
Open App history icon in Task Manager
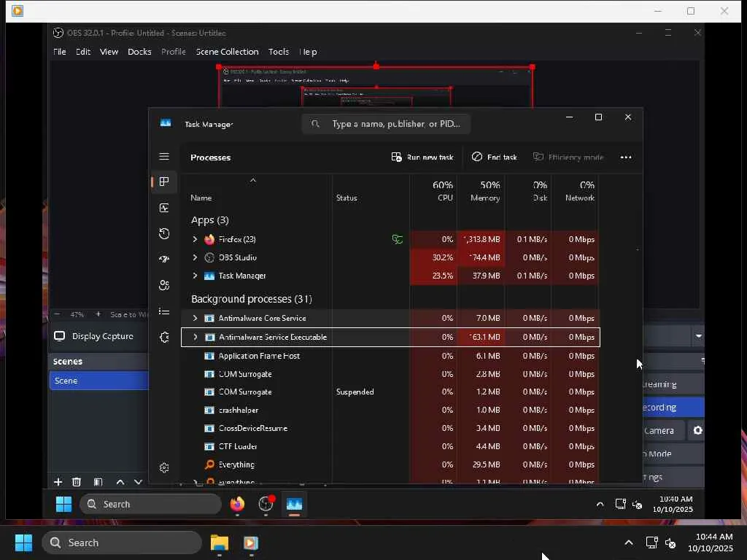coord(164,233)
